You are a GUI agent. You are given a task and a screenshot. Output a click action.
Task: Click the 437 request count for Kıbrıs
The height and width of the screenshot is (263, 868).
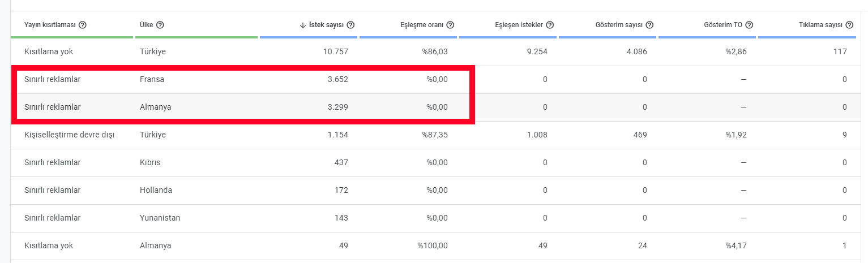tap(341, 162)
